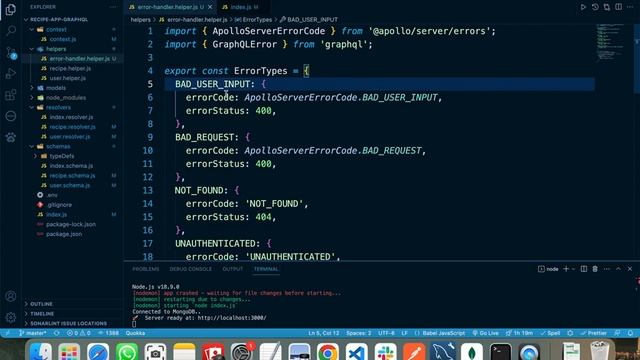Image resolution: width=640 pixels, height=360 pixels.
Task: Open the Source Control view
Action: (x=11, y=52)
